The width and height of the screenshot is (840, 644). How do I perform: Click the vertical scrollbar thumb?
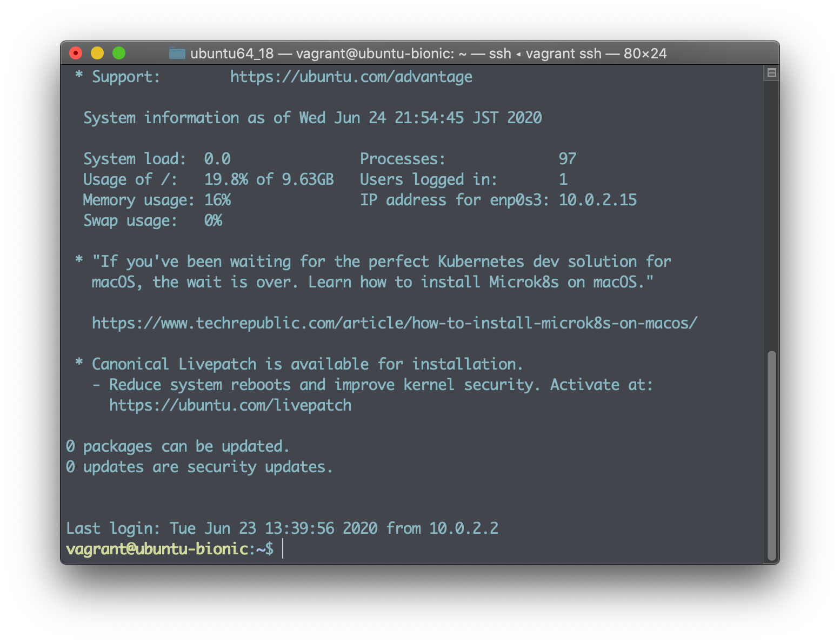(772, 456)
